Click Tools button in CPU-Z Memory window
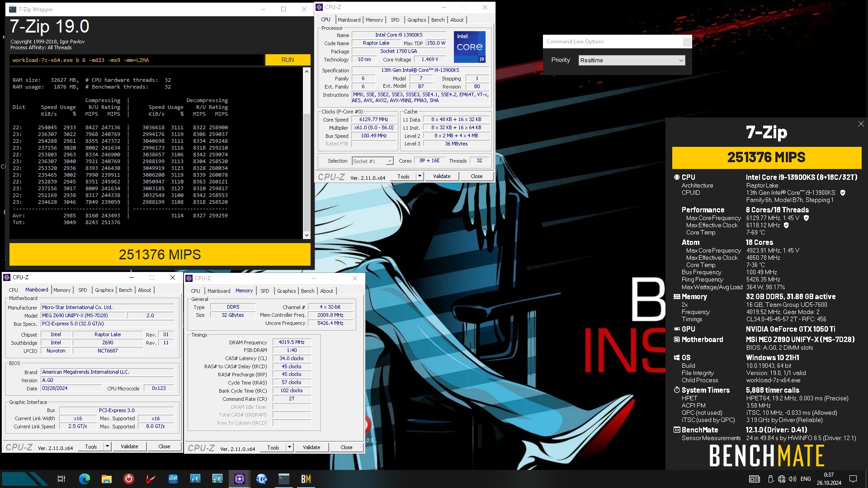Screen dimensions: 868x488 (274, 447)
